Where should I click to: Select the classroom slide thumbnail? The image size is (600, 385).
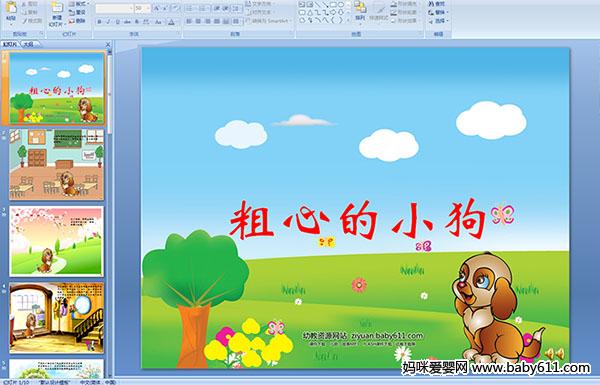[x=57, y=164]
